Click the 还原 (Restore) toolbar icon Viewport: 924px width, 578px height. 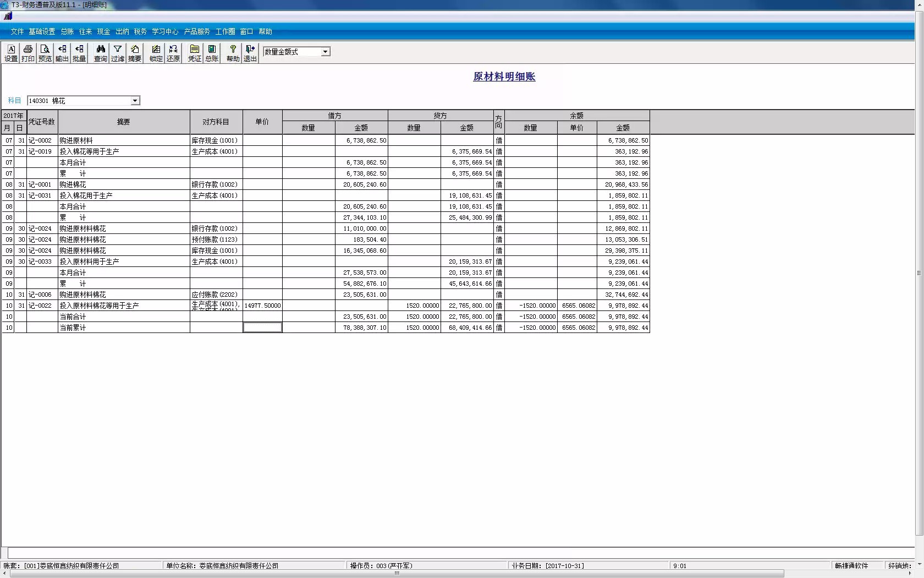[173, 53]
